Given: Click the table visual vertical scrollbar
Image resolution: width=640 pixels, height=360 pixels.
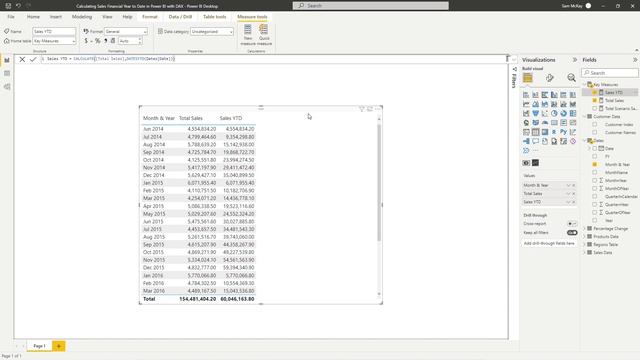Looking at the screenshot, I should click(379, 182).
